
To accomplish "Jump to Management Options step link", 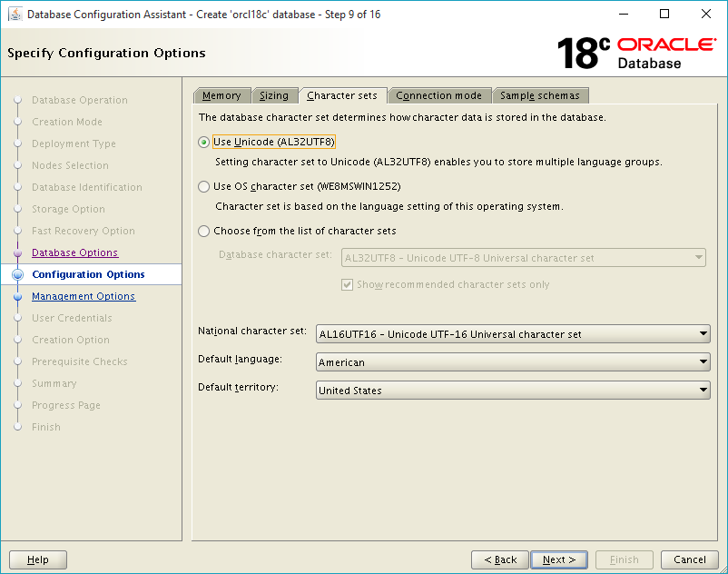I will pos(84,296).
